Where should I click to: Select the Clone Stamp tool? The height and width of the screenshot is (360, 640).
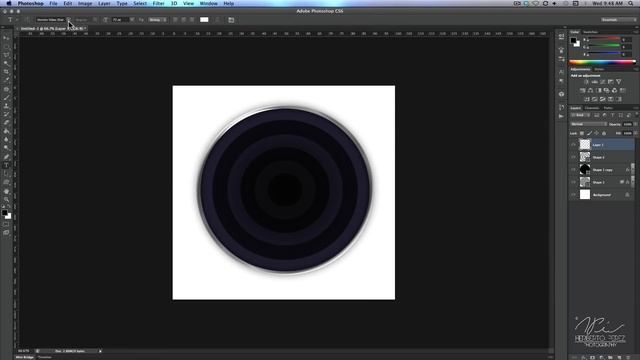click(6, 106)
